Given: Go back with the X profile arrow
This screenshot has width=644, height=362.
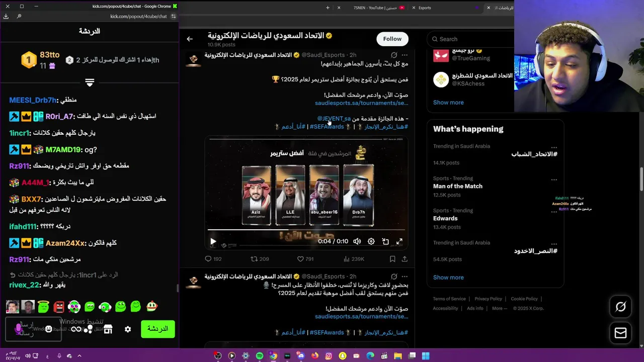Looking at the screenshot, I should (190, 39).
